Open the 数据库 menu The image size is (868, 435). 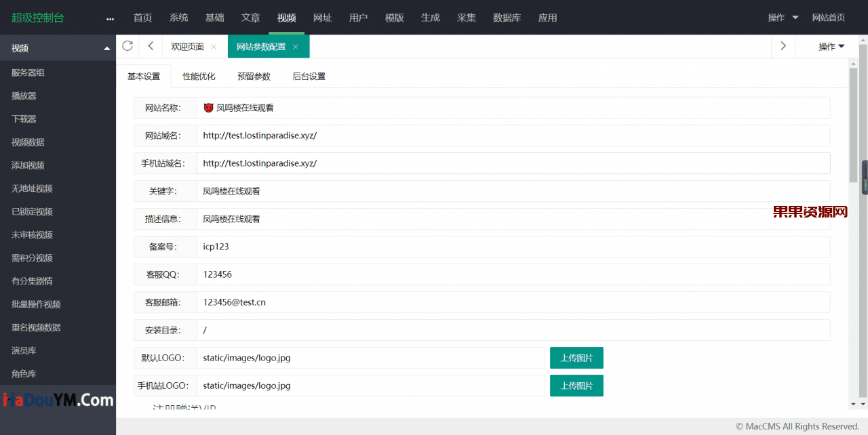[x=507, y=17]
